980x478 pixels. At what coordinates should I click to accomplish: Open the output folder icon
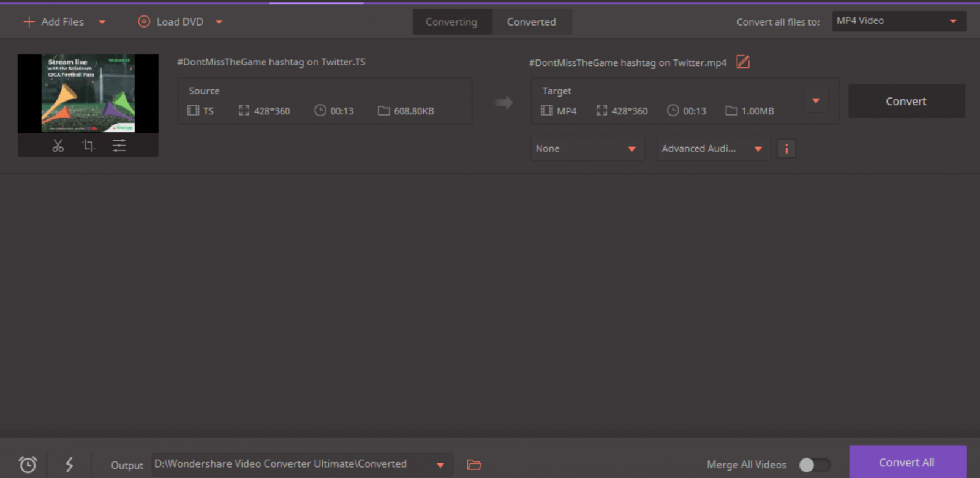pyautogui.click(x=473, y=465)
